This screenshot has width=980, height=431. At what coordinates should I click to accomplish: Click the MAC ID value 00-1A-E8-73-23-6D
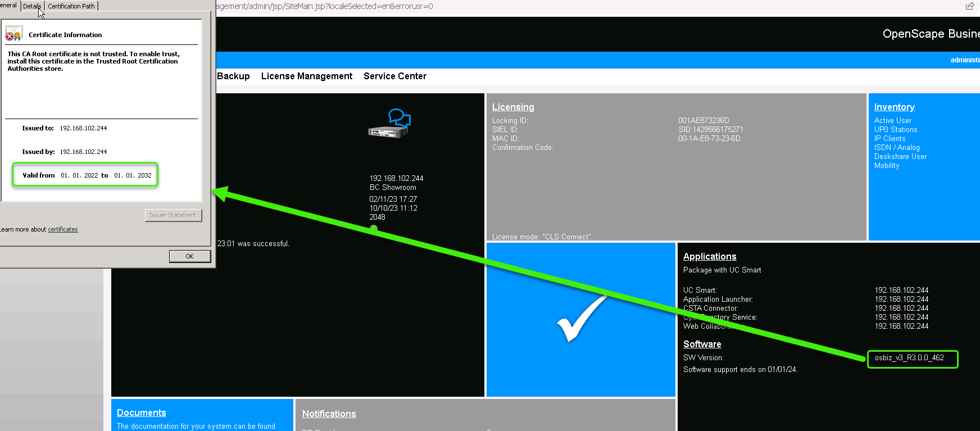pos(709,139)
